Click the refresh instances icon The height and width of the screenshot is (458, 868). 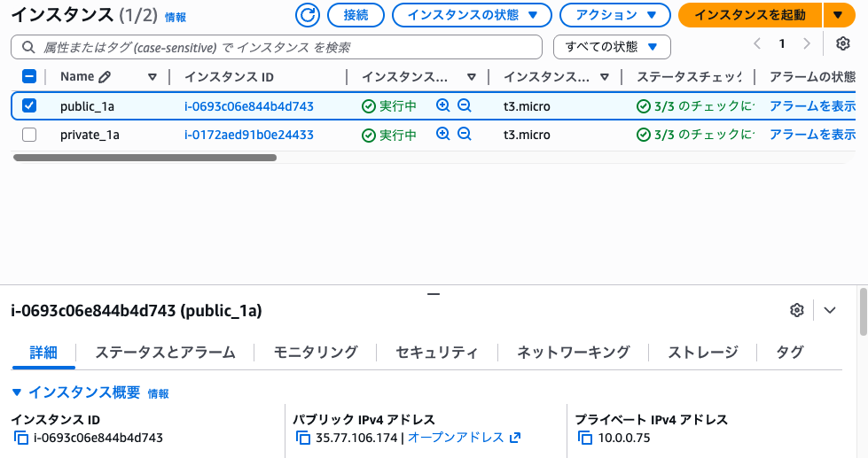(x=308, y=15)
